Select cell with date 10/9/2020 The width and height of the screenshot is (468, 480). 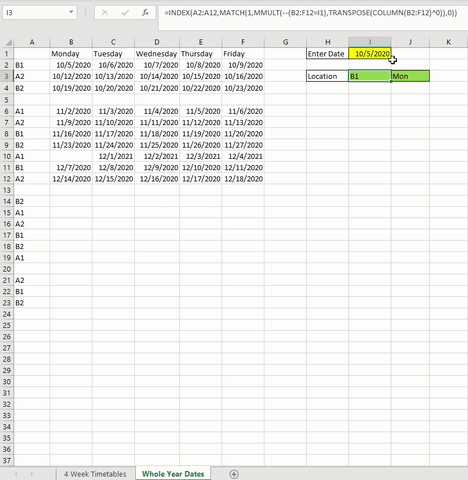243,65
